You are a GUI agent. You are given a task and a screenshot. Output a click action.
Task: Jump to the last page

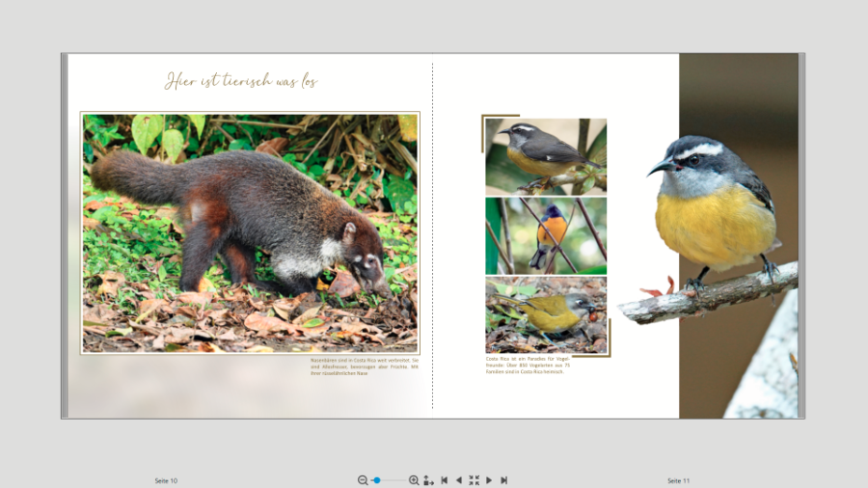coord(503,480)
